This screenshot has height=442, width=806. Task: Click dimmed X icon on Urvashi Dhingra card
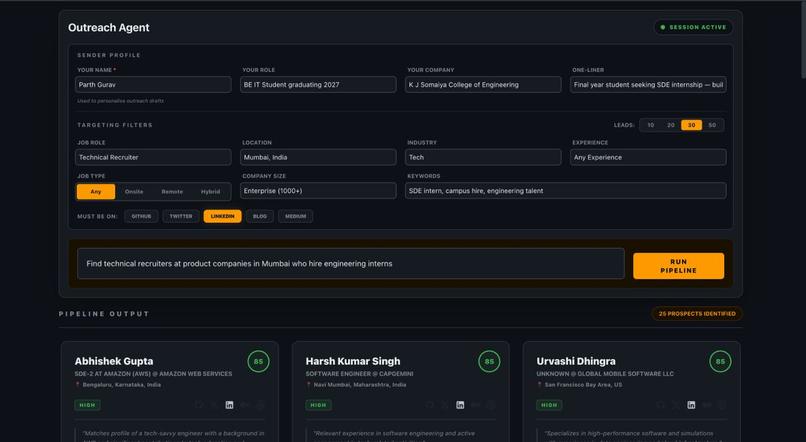[676, 405]
